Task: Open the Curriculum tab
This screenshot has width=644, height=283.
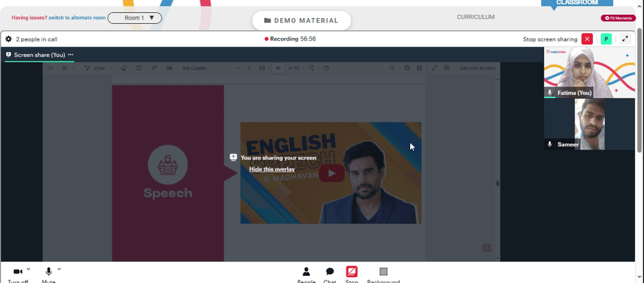Action: click(476, 17)
